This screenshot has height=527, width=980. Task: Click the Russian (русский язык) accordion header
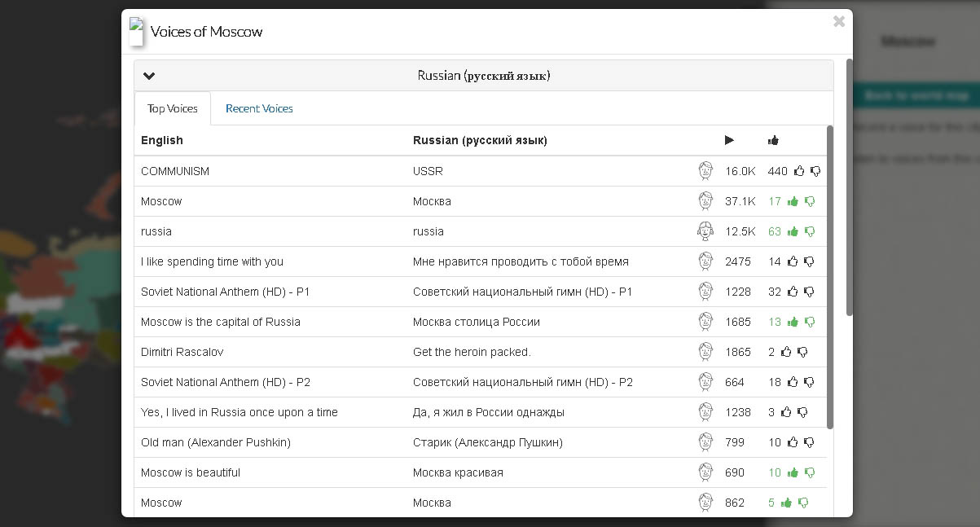click(x=483, y=76)
